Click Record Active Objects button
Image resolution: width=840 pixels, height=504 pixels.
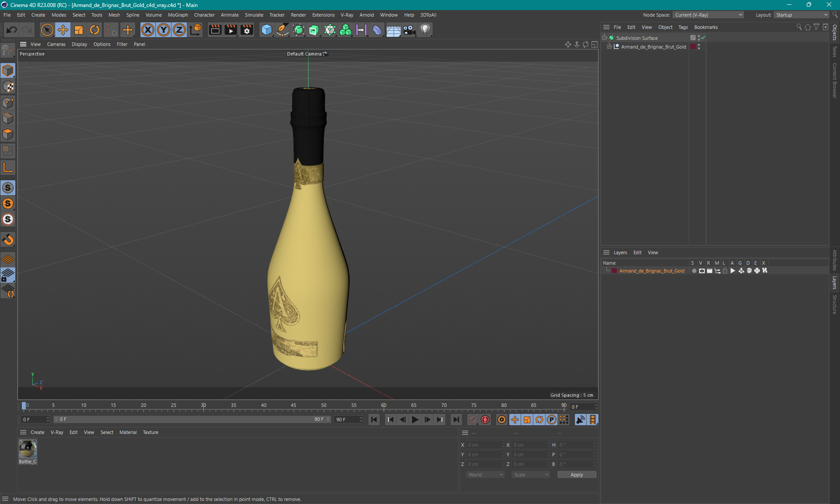(473, 420)
